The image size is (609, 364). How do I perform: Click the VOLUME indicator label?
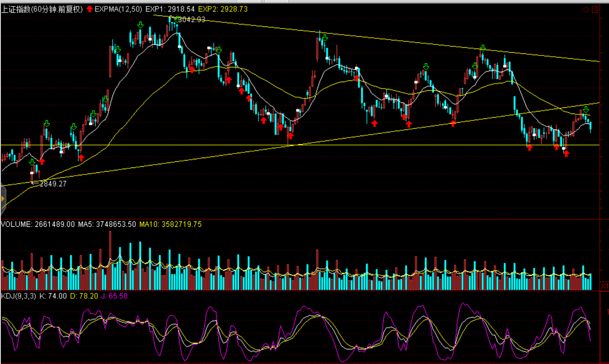pyautogui.click(x=16, y=224)
